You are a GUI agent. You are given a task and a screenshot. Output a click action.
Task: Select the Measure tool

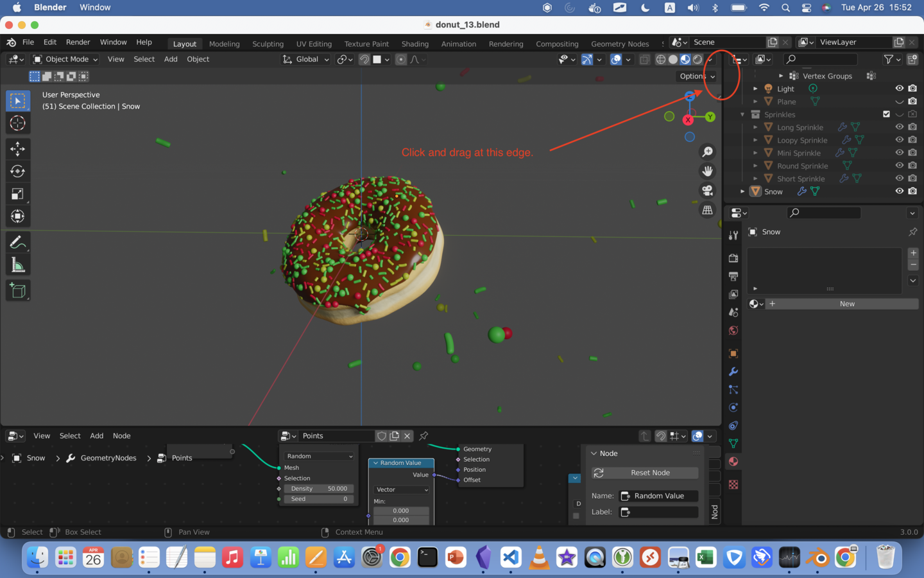17,265
